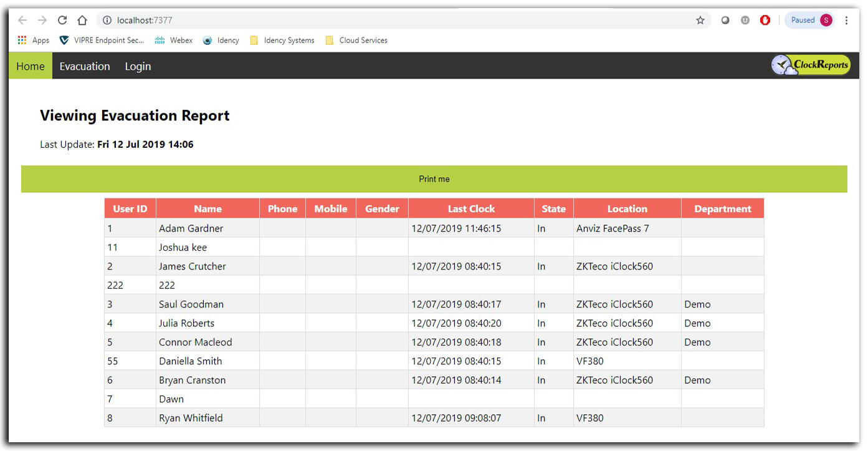
Task: Open the VIPRE Endpoint Security bookmark
Action: 102,40
